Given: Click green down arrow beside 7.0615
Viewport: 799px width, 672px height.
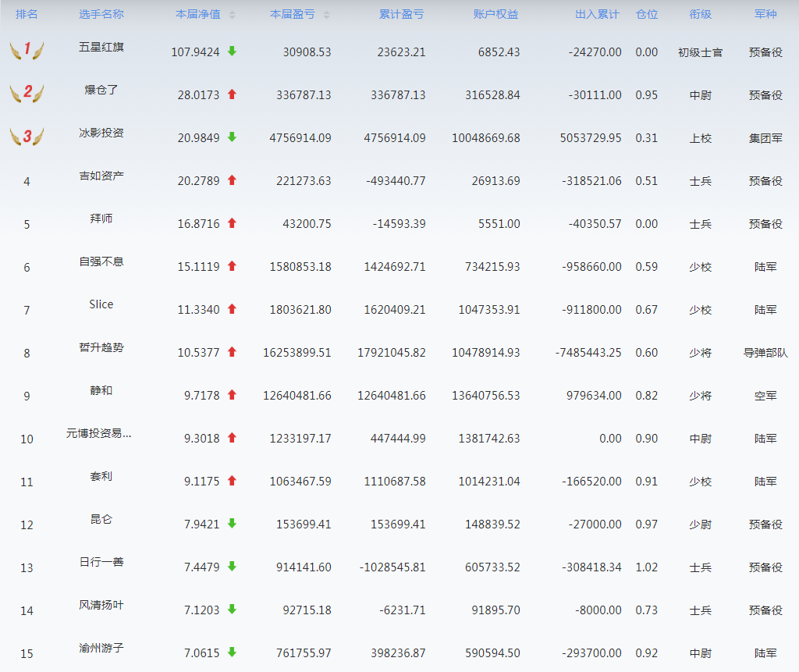Looking at the screenshot, I should coord(232,652).
